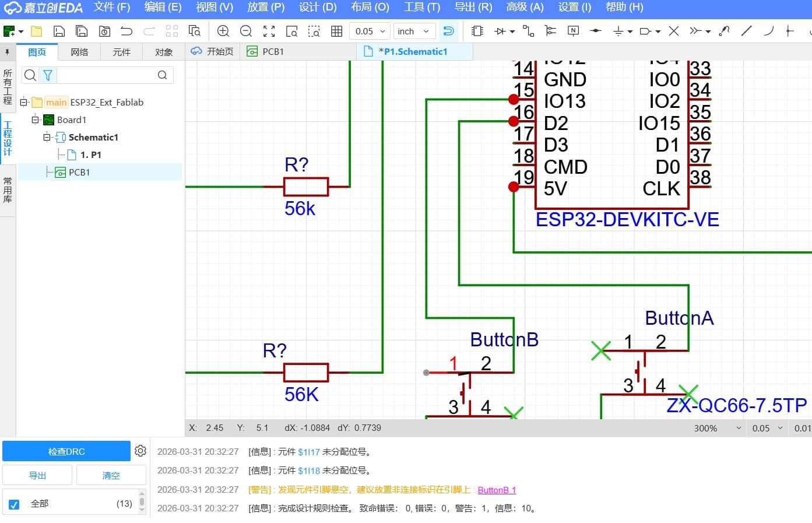
Task: Place a component with the chip icon
Action: (x=477, y=31)
